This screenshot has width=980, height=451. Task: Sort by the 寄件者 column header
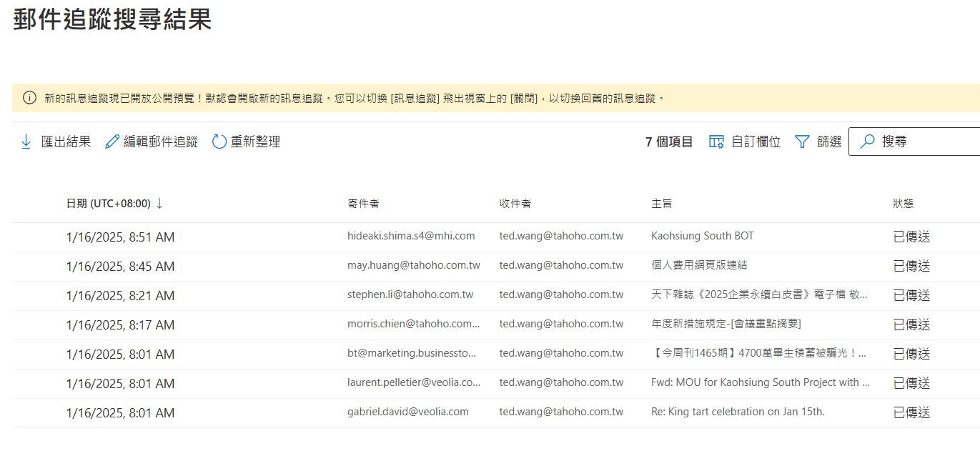click(363, 204)
